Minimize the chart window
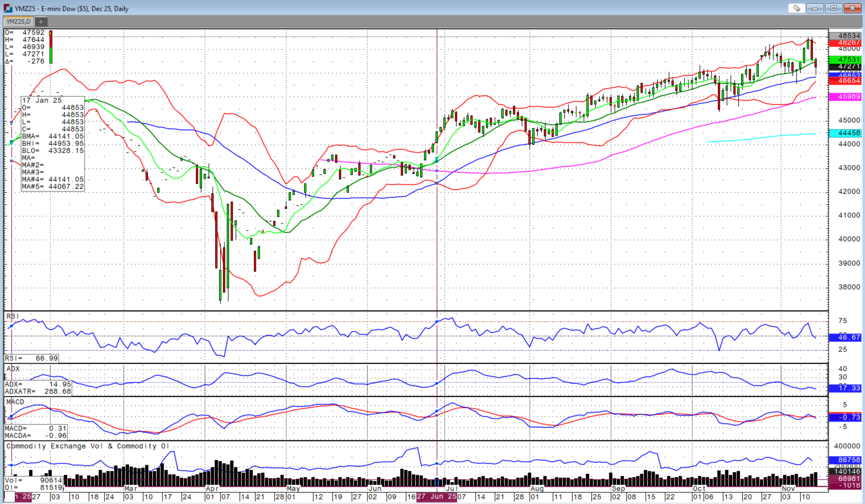865x504 pixels. [815, 8]
